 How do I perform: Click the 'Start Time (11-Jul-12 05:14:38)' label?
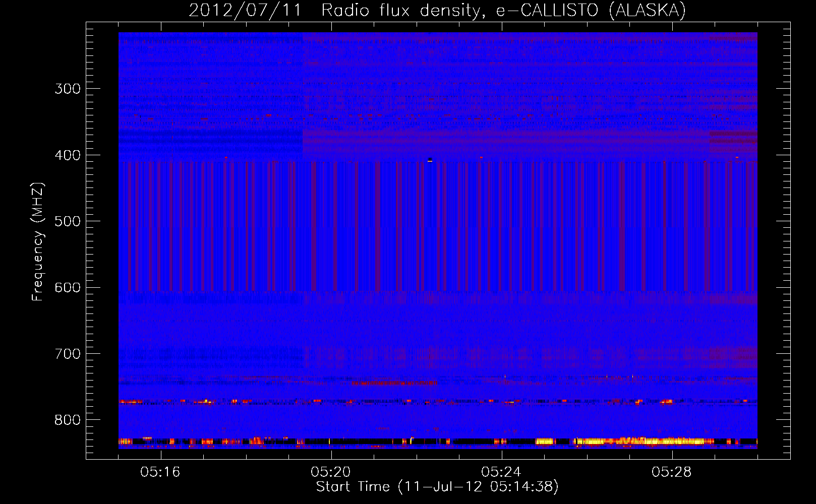click(x=437, y=487)
